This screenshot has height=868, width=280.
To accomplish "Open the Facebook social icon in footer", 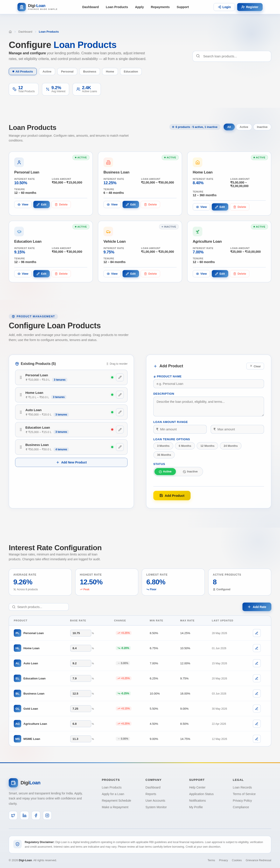I will click(x=36, y=815).
